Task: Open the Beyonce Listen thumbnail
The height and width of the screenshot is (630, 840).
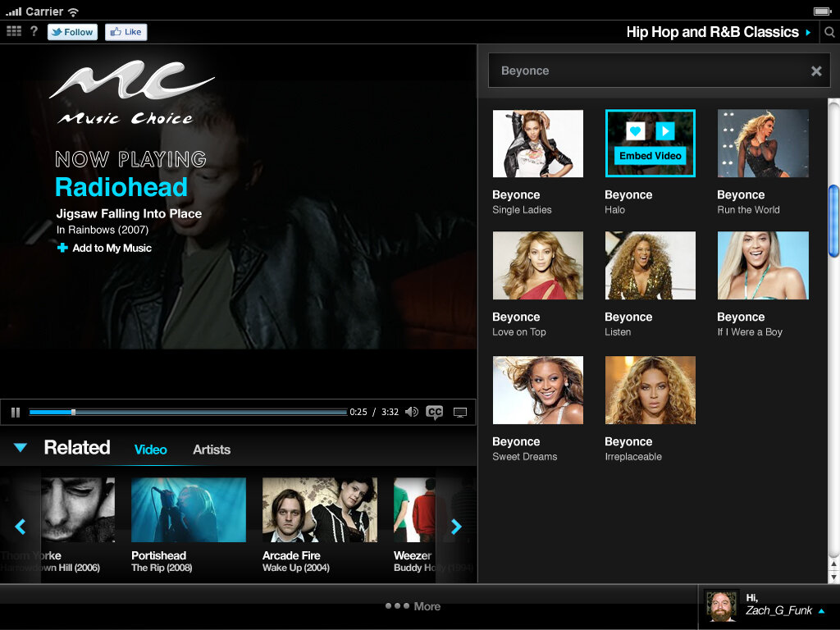Action: [x=651, y=265]
